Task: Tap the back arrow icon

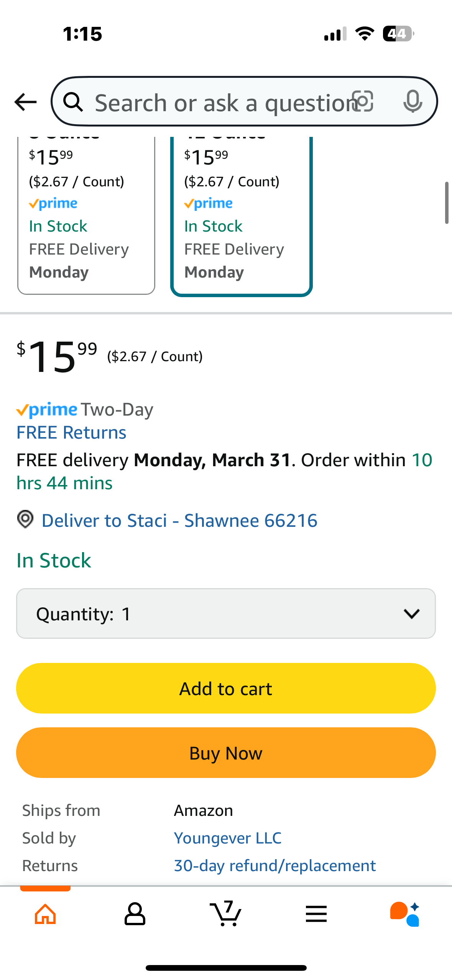Action: [25, 102]
